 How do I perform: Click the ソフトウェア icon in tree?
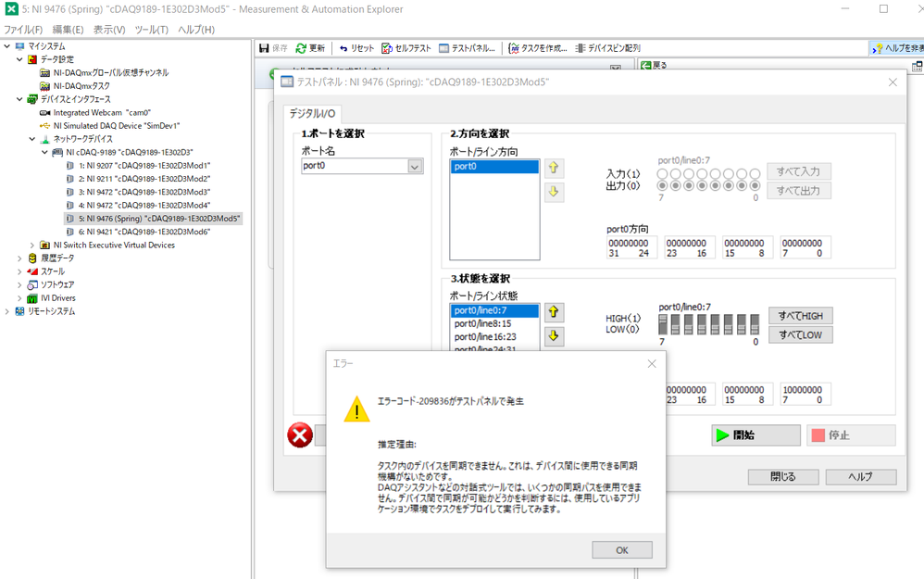pyautogui.click(x=32, y=284)
